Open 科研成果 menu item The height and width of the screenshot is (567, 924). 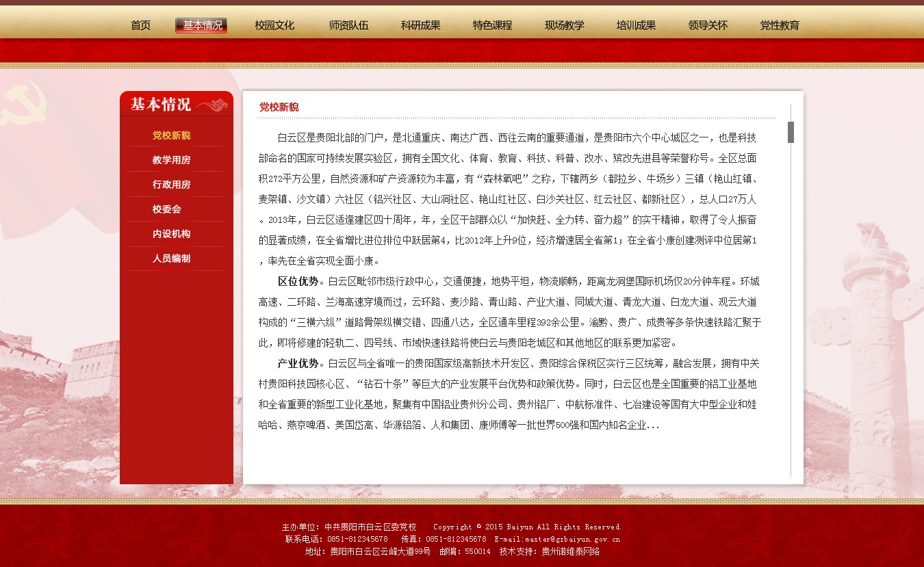pyautogui.click(x=420, y=25)
